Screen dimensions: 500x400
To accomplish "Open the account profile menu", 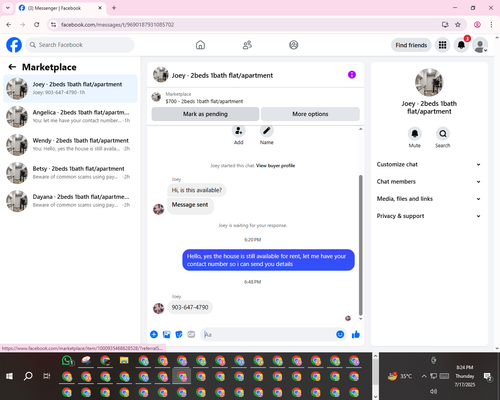I will pos(480,45).
